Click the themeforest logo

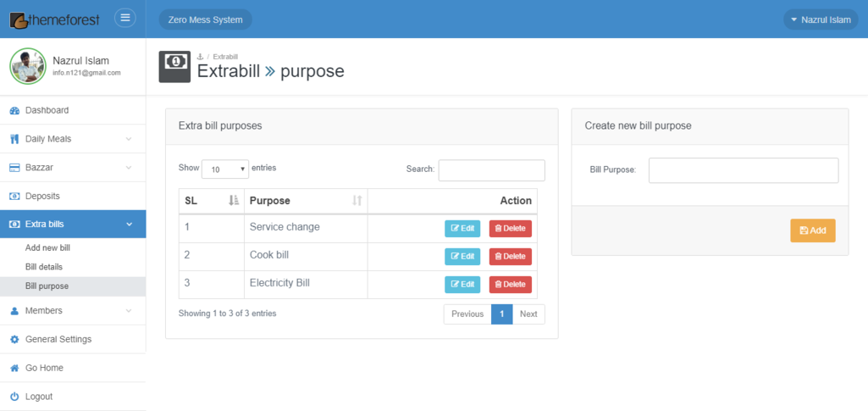pyautogui.click(x=54, y=19)
